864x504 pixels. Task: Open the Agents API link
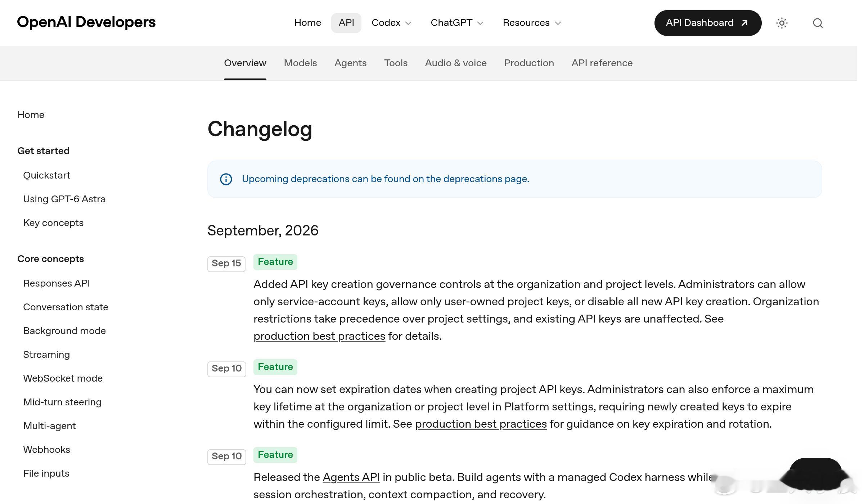tap(351, 477)
